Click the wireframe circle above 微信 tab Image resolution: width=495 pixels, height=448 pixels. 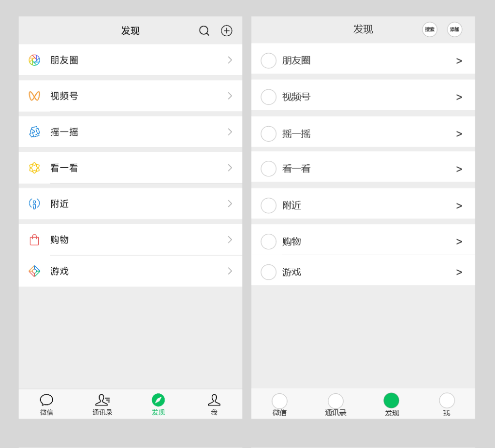279,401
